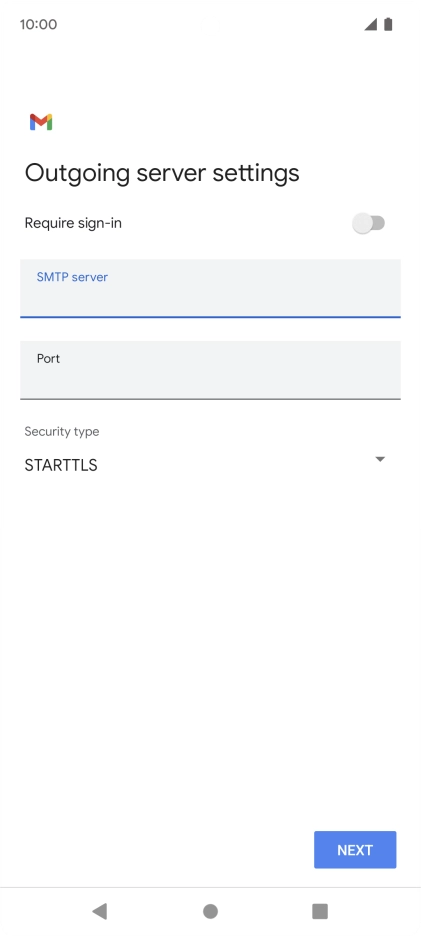The width and height of the screenshot is (421, 936).
Task: Tap the cellular signal status icon
Action: pos(371,24)
